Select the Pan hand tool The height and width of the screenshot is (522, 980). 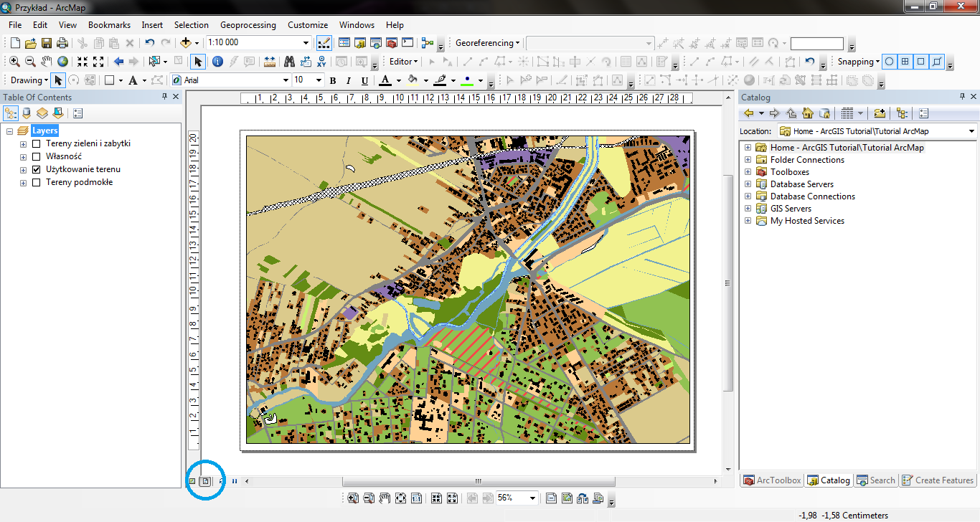pos(47,62)
